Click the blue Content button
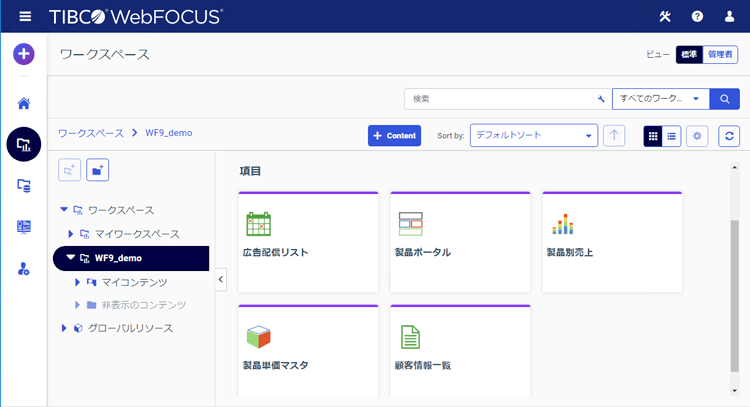This screenshot has width=750, height=407. (x=394, y=136)
